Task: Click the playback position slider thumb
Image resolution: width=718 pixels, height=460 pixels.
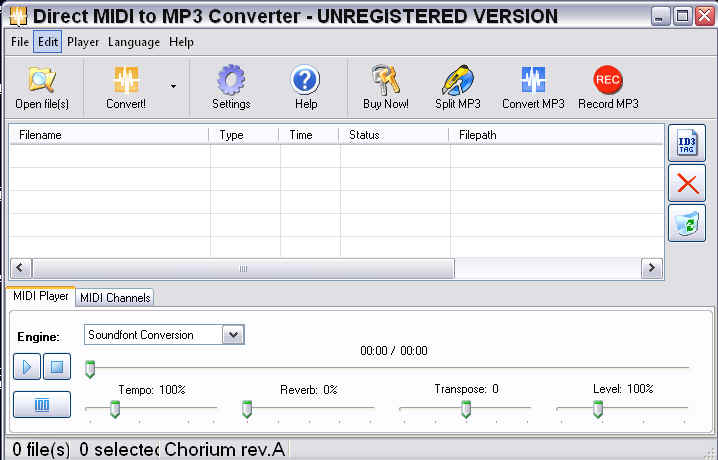Action: click(x=90, y=369)
